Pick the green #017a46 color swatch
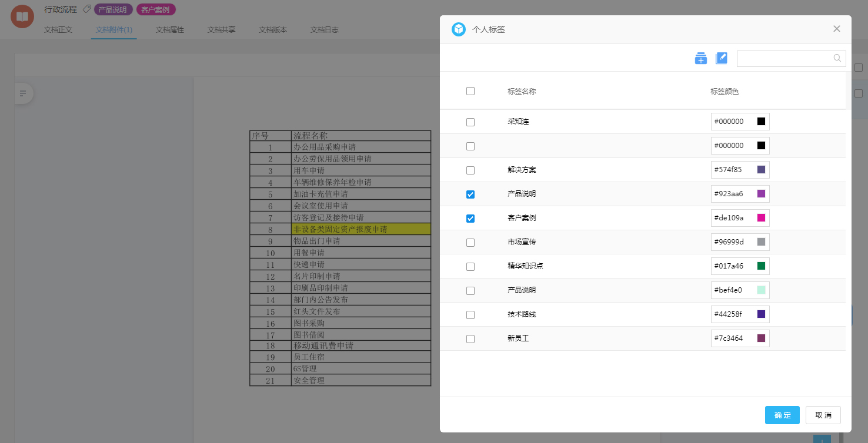The image size is (868, 443). (761, 266)
